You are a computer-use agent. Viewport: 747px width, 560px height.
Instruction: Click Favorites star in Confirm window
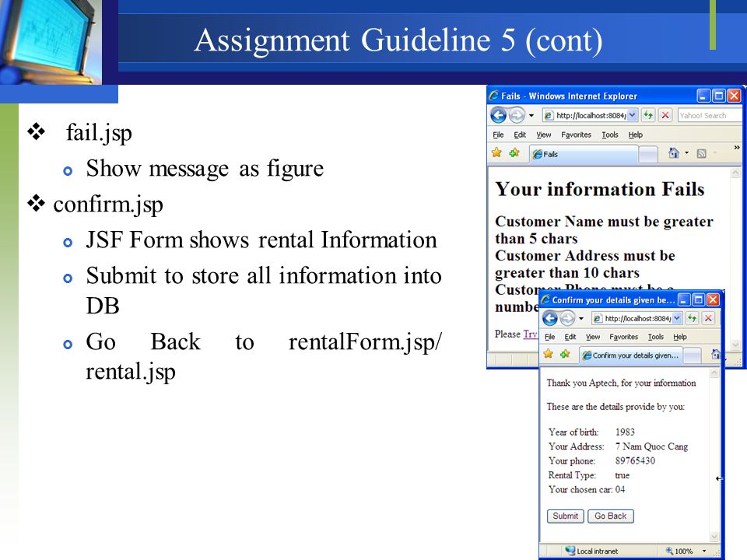coord(549,355)
